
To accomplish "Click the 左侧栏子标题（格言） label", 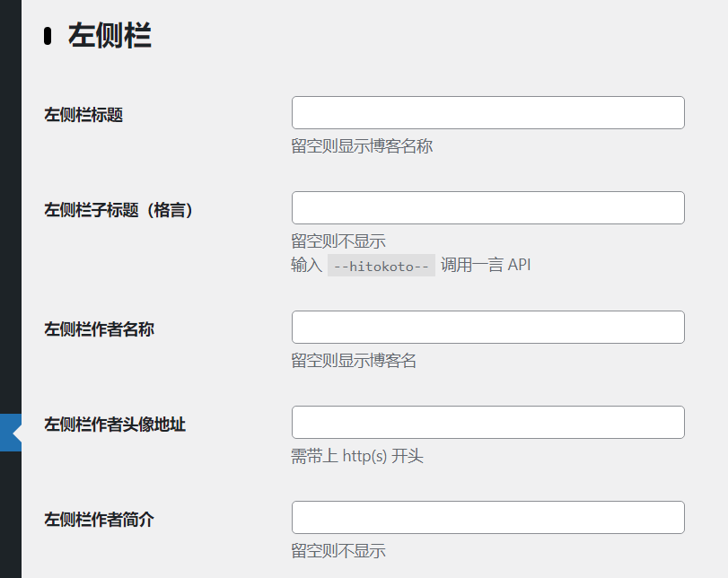I will click(x=119, y=210).
